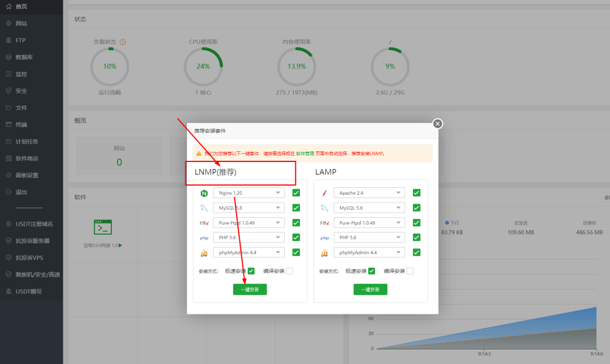Click the php logo in LNMP column
Image resolution: width=610 pixels, height=364 pixels.
(x=204, y=238)
